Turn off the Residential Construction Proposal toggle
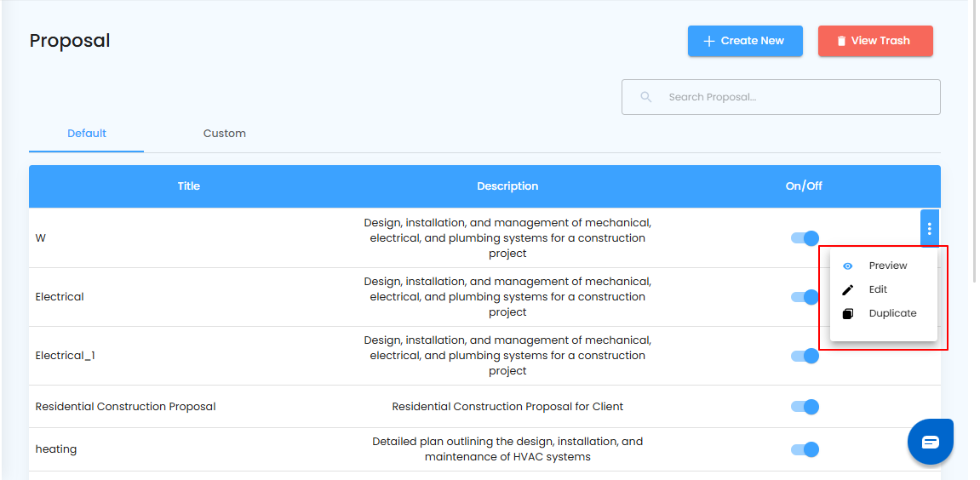 click(805, 407)
